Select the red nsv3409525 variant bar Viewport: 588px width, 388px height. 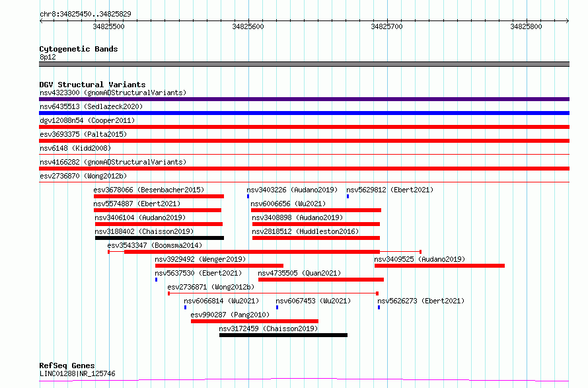point(439,266)
